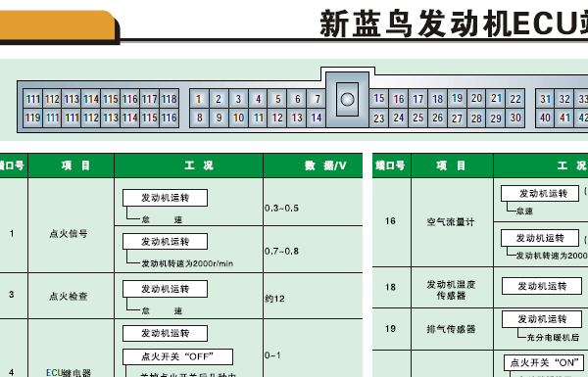This screenshot has height=377, width=588.
Task: Select connector diagram pin 9
Action: (x=219, y=118)
